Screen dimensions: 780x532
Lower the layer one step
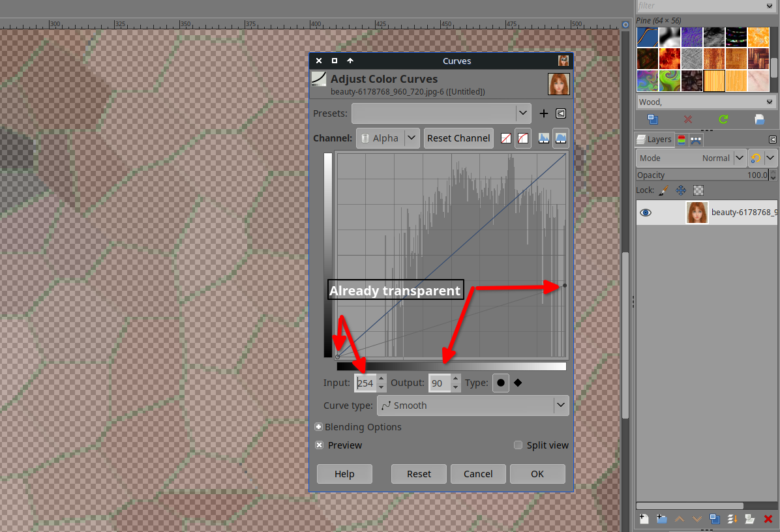coord(697,519)
